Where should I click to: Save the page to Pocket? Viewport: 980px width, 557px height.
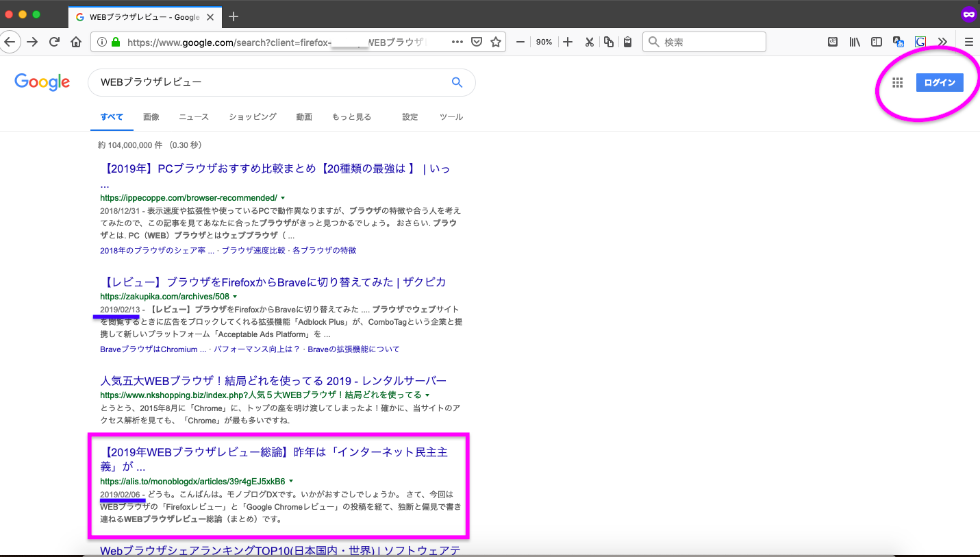477,42
